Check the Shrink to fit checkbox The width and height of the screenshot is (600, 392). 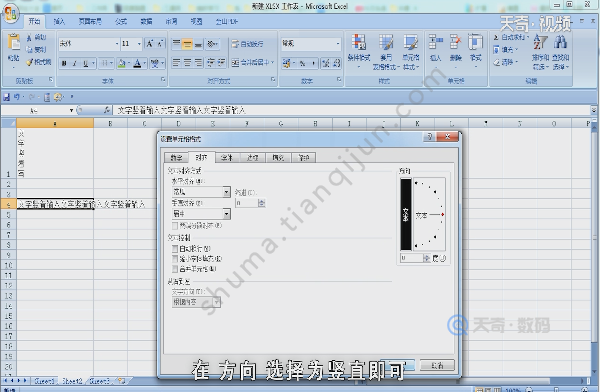pos(175,259)
